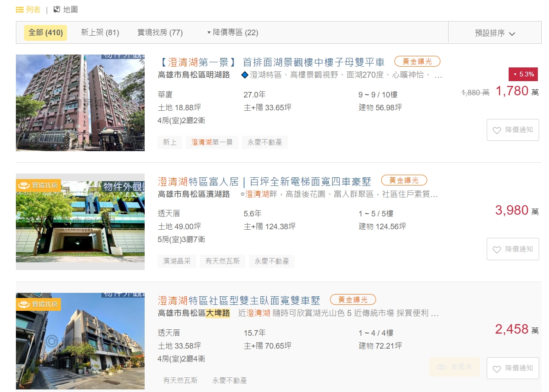The image size is (549, 392).
Task: Click 黃金曝光 badge on first listing
Action: click(x=417, y=61)
